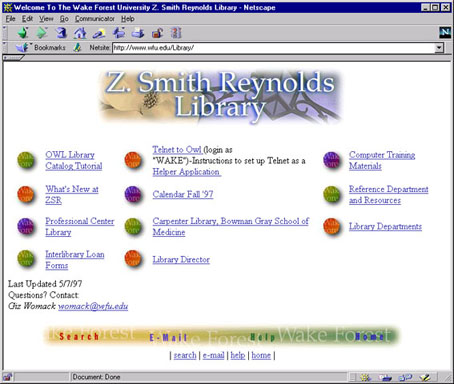
Task: Open Calendar Fall '97 link
Action: [183, 194]
